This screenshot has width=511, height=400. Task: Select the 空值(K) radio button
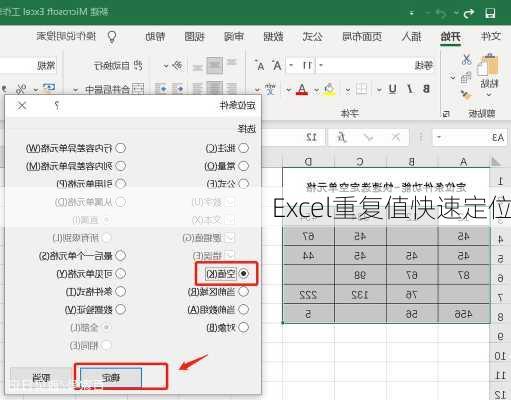[244, 274]
